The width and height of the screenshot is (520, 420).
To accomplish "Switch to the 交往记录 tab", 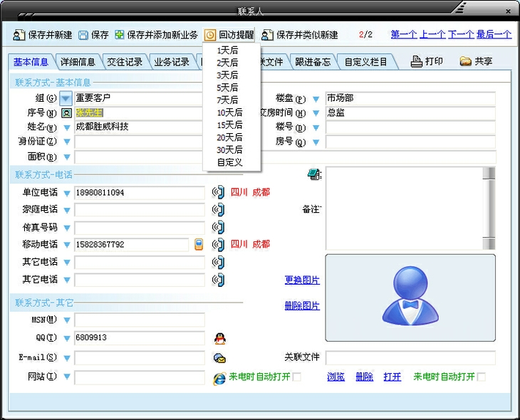I will 125,62.
